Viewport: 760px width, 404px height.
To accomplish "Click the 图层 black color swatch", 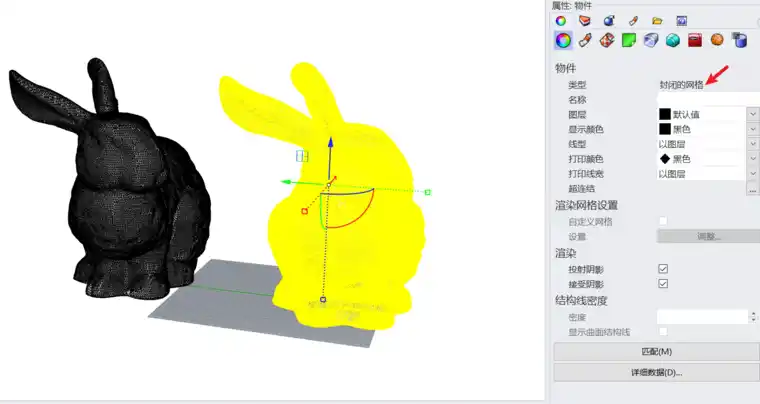I will click(665, 114).
